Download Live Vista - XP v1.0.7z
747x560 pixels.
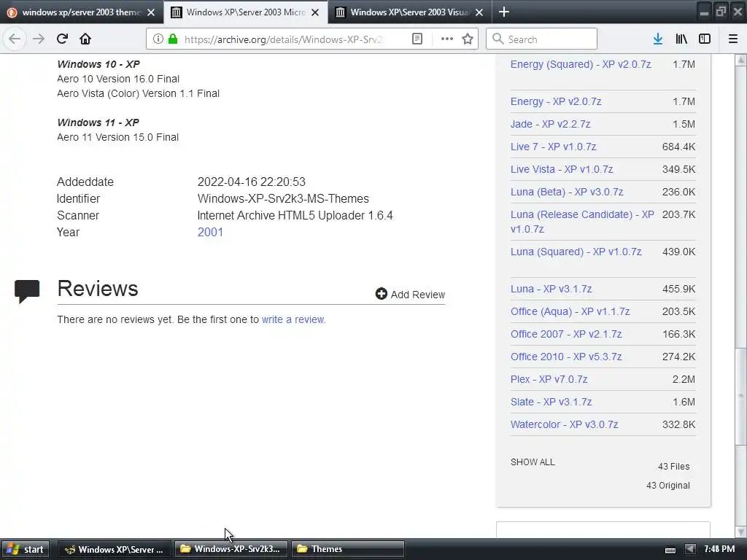[562, 169]
